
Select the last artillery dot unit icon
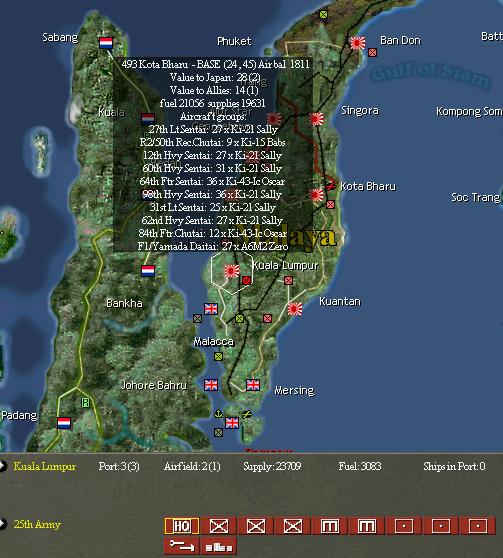(478, 526)
